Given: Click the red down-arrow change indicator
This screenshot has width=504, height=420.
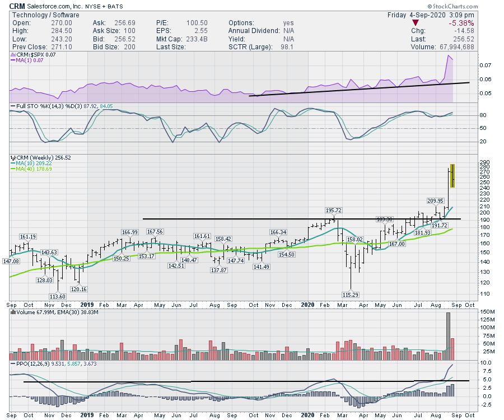Looking at the screenshot, I should click(414, 23).
